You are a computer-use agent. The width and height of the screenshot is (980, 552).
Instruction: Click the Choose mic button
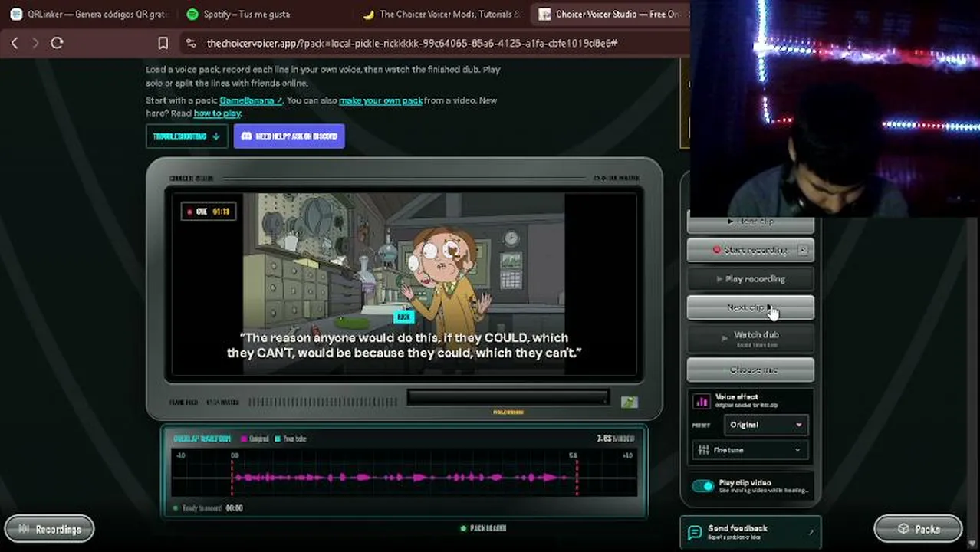click(750, 370)
